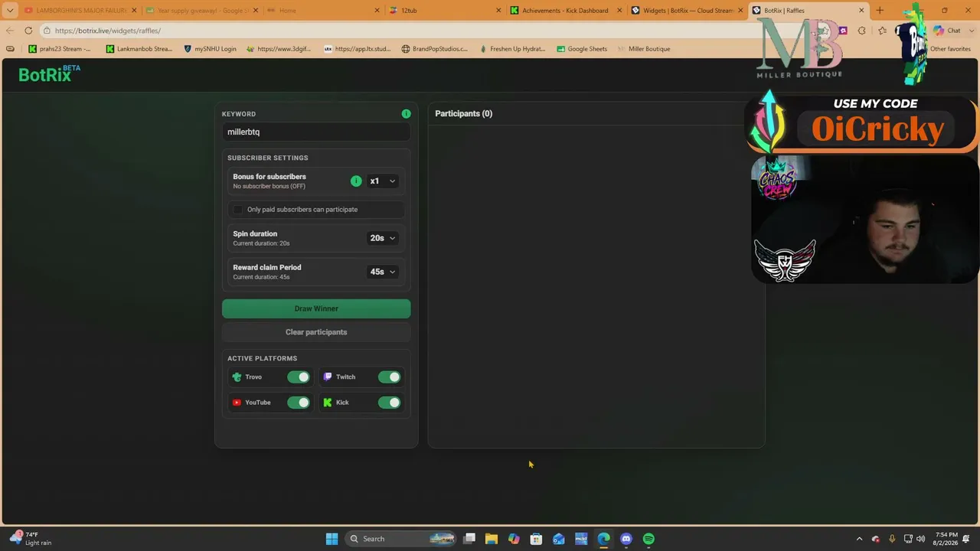Click the browser address bar URL

[108, 31]
